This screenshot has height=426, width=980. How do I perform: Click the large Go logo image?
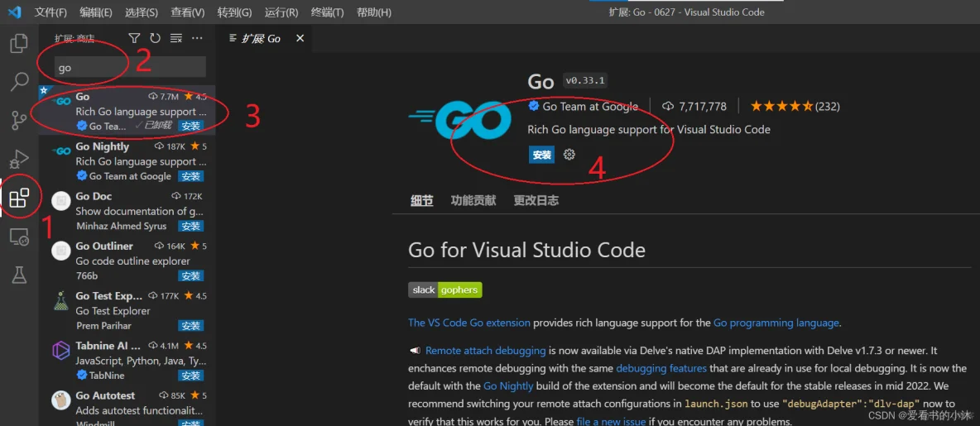coord(462,119)
